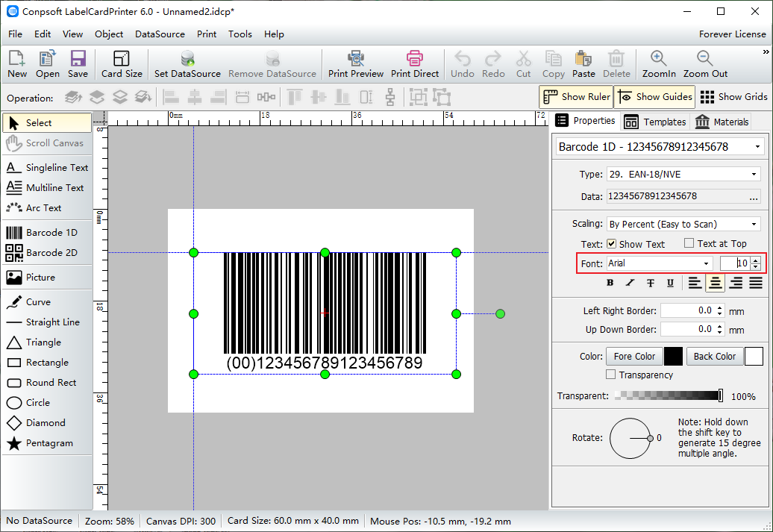The image size is (773, 532).
Task: Toggle underline for barcode text
Action: click(x=671, y=283)
